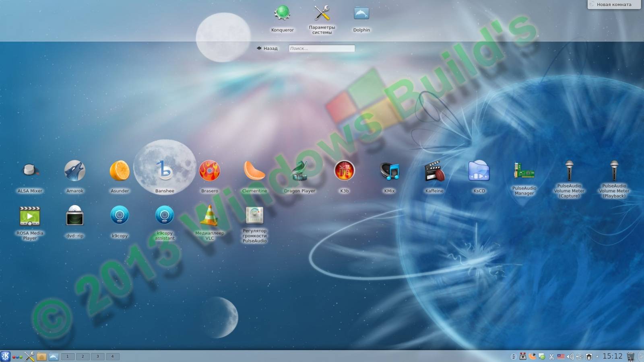Launch ROSA Media Player
Viewport: 644px width, 362px height.
coord(30,223)
